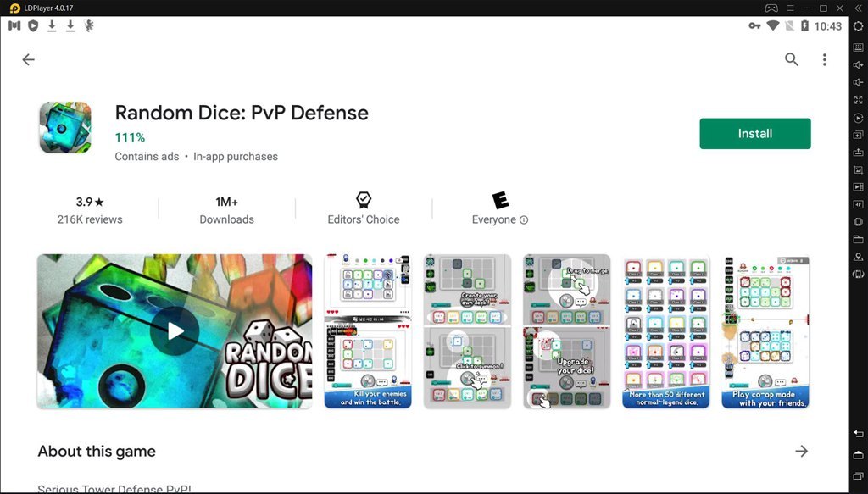Viewport: 868px width, 494px height.
Task: Click the Wi-Fi icon in the status bar
Action: click(x=773, y=25)
